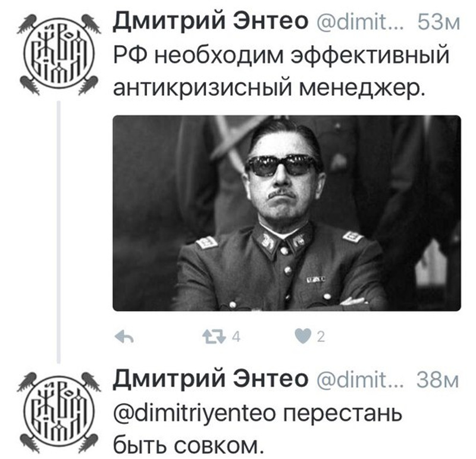Like the tweet with the heart icon

pos(303,336)
